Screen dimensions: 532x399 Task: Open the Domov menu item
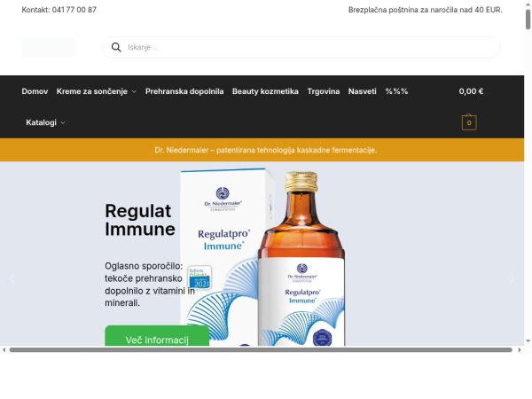click(x=35, y=91)
